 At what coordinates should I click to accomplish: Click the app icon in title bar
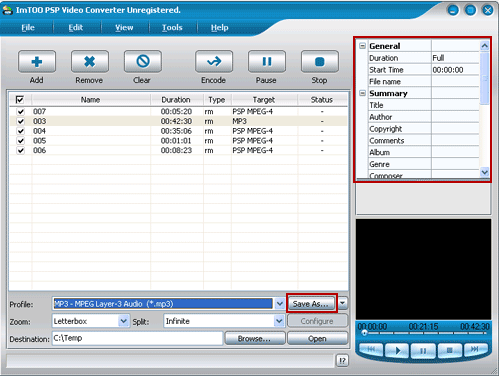click(x=7, y=10)
